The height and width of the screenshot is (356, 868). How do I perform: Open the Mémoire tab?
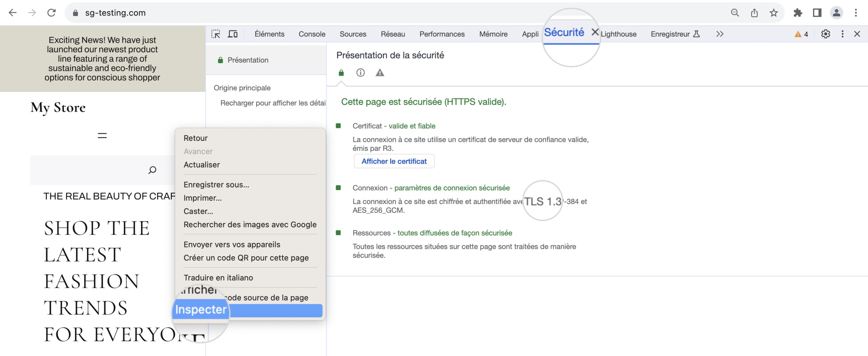(x=493, y=34)
